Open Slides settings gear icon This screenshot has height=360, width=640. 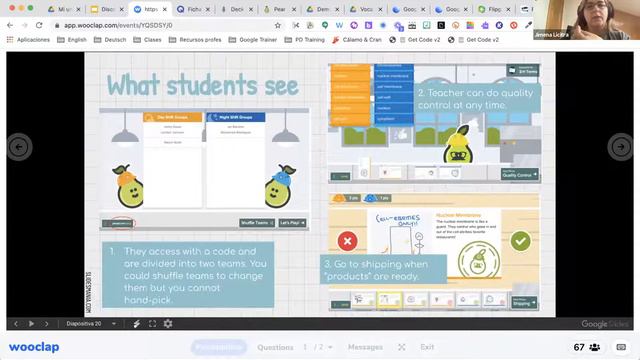[168, 324]
